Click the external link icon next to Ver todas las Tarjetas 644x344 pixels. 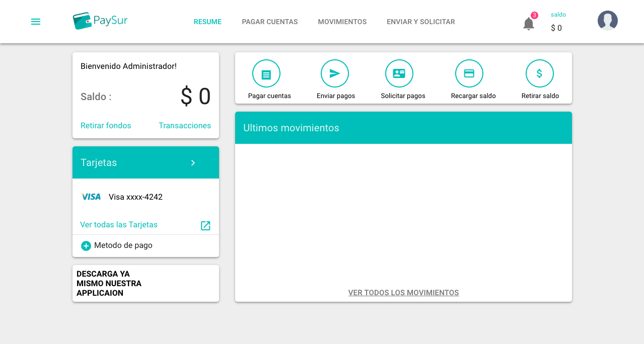point(205,226)
